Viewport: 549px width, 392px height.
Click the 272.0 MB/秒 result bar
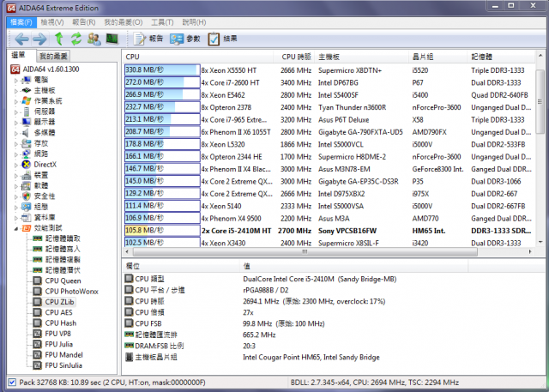[x=162, y=82]
